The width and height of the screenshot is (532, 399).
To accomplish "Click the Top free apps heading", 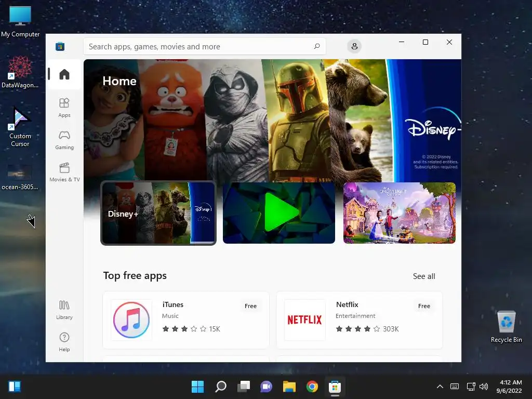I will 135,275.
